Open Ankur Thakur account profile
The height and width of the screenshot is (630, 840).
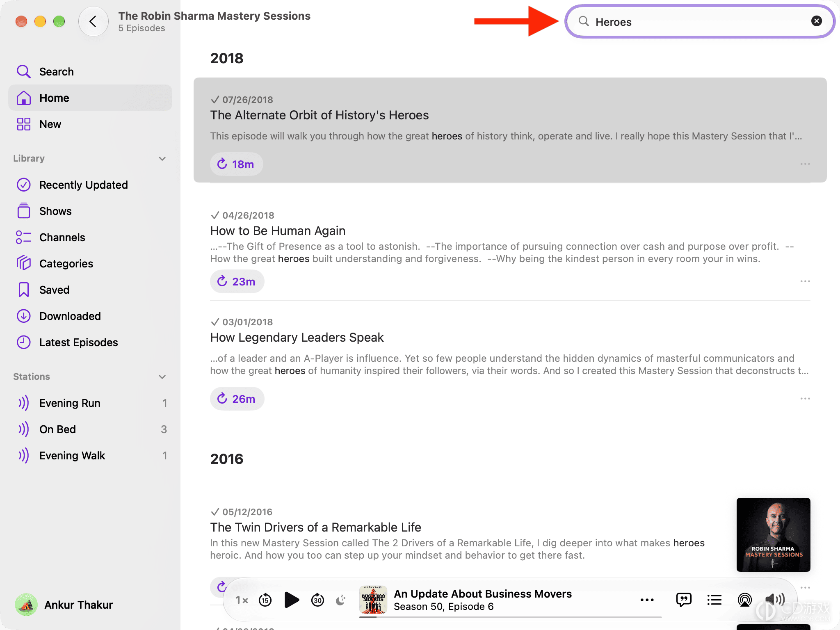tap(64, 605)
